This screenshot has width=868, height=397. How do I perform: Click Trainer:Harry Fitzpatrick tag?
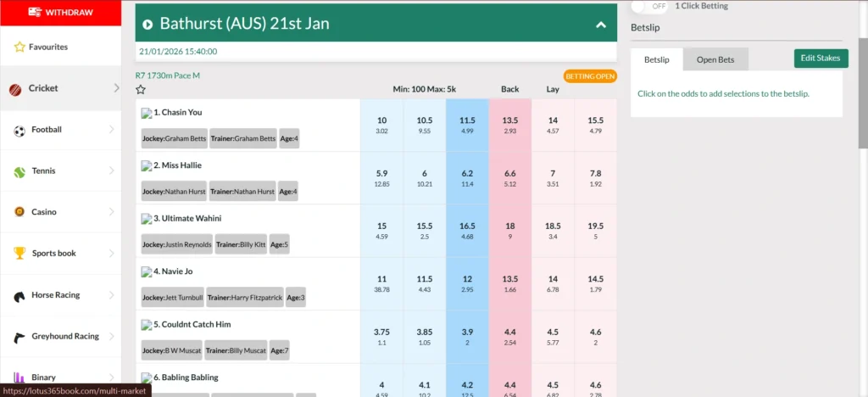pos(245,298)
